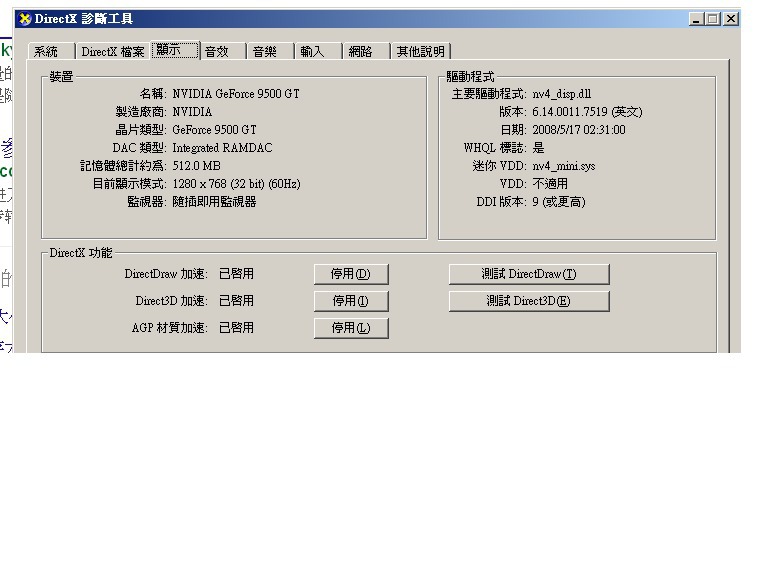Open the 網路 tab
This screenshot has height=586, width=774.
pos(366,51)
